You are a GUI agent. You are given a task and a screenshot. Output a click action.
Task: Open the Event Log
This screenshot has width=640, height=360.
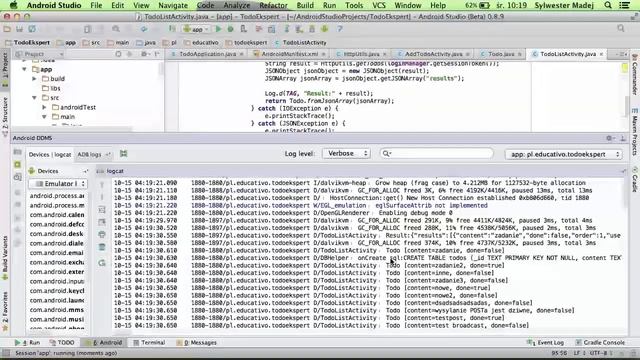[x=546, y=342]
